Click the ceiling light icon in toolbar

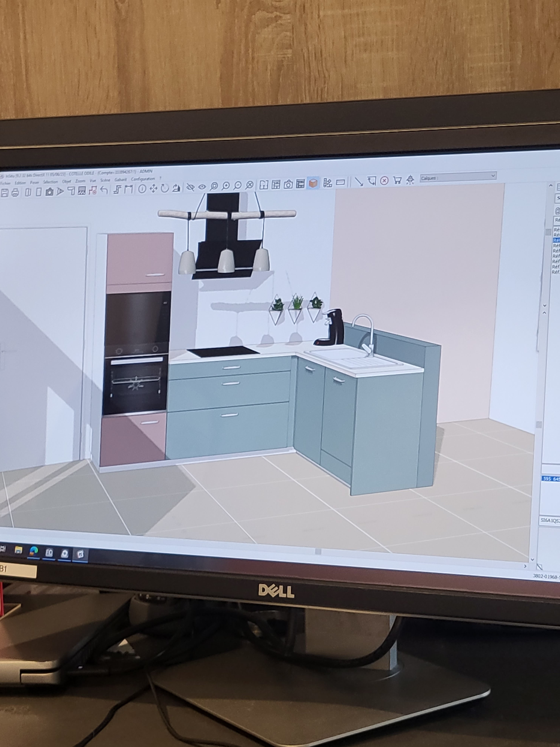(410, 180)
